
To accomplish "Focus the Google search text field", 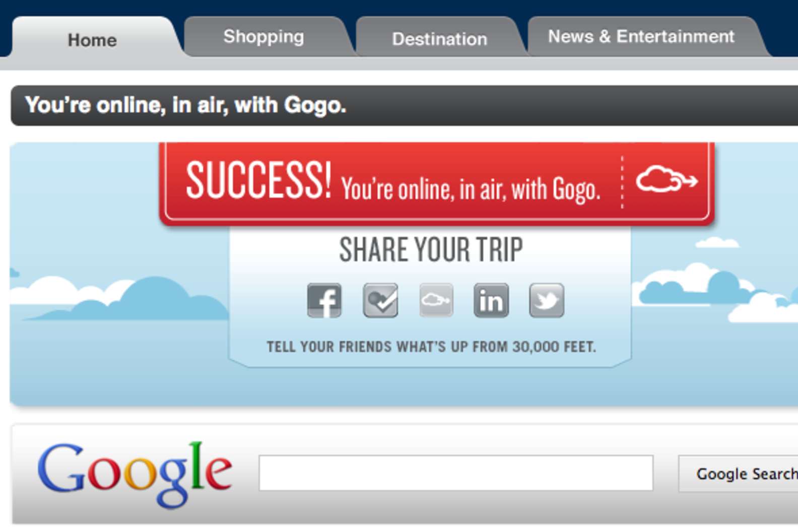I will tap(456, 473).
